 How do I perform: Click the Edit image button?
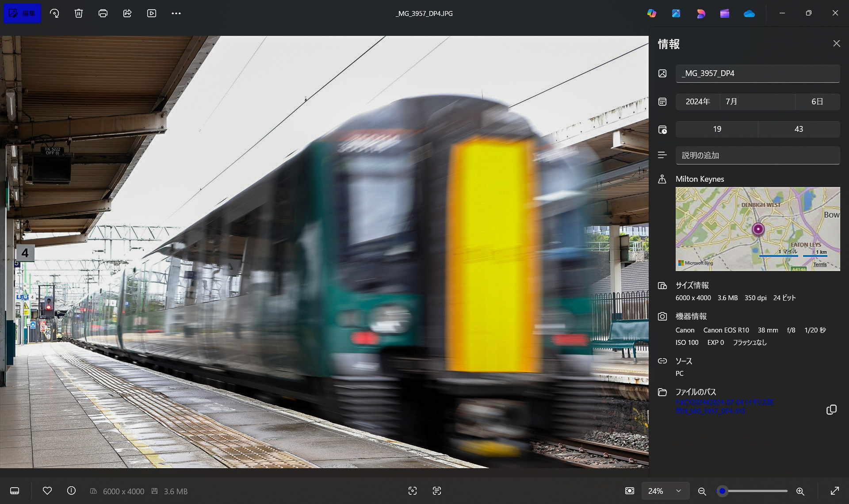pos(22,13)
